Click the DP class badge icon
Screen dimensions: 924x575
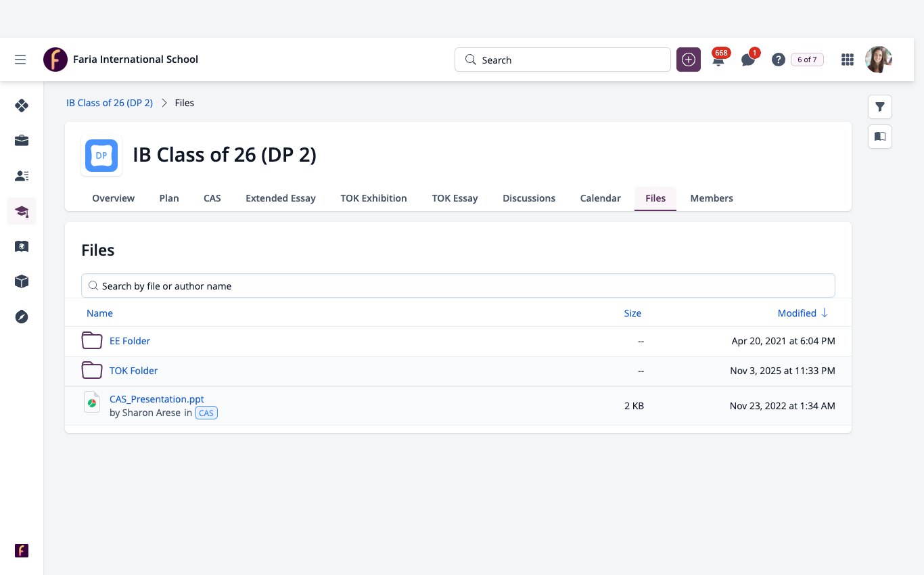click(101, 156)
